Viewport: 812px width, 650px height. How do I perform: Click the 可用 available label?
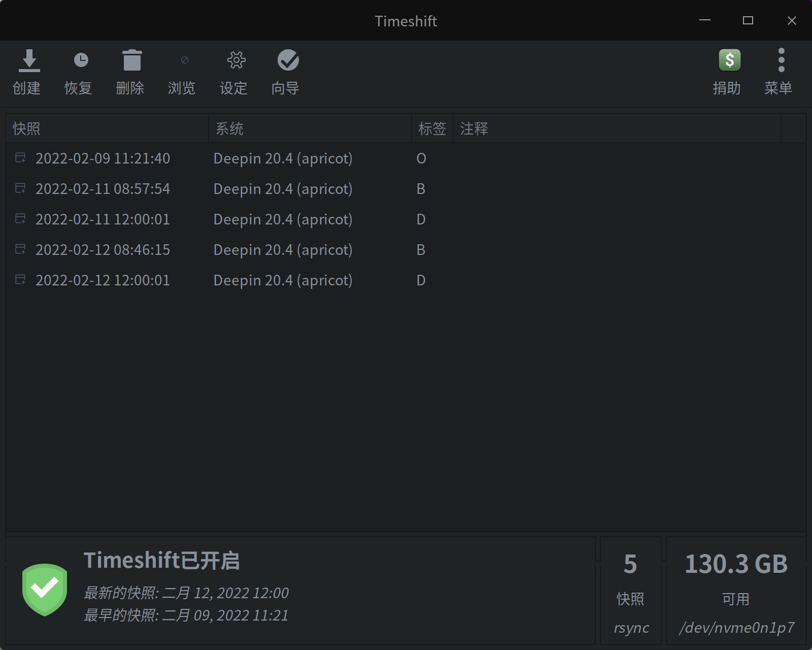(x=736, y=599)
